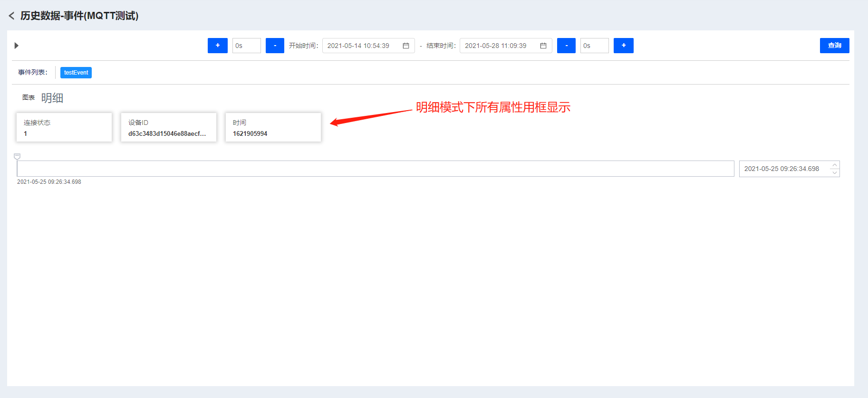868x398 pixels.
Task: Focus the start offset 0s input
Action: (247, 46)
